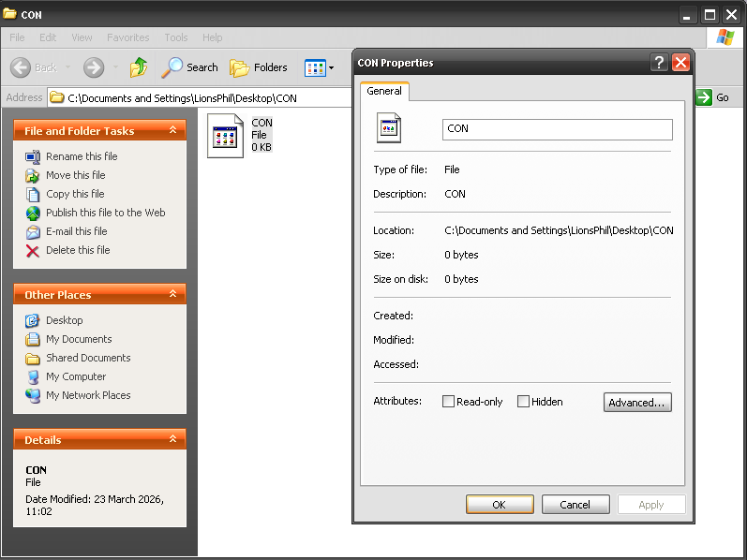Open Shared Documents link
The image size is (747, 560).
click(x=88, y=358)
